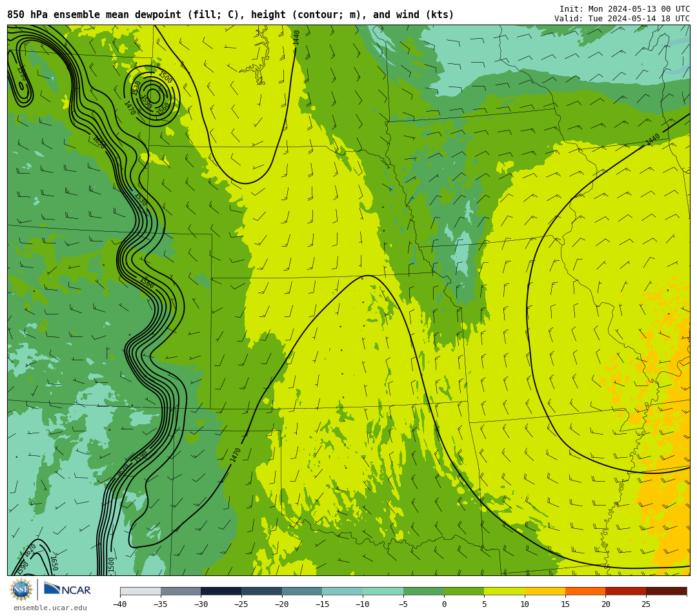697x616 pixels.
Task: Click the positive 20 colorbar tick label
Action: pyautogui.click(x=606, y=604)
